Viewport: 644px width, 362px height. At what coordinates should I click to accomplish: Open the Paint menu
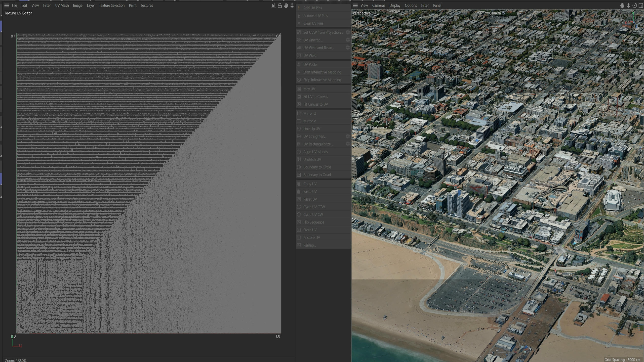[x=133, y=5]
